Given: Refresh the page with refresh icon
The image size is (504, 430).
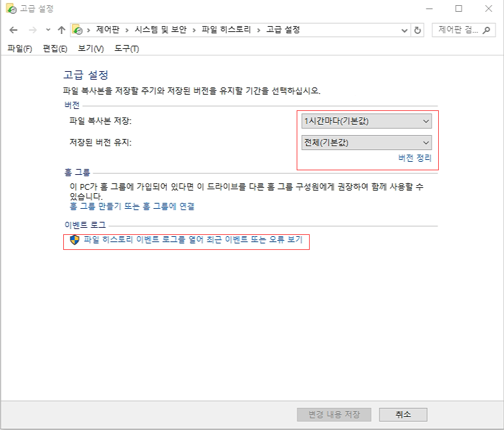Looking at the screenshot, I should 417,30.
